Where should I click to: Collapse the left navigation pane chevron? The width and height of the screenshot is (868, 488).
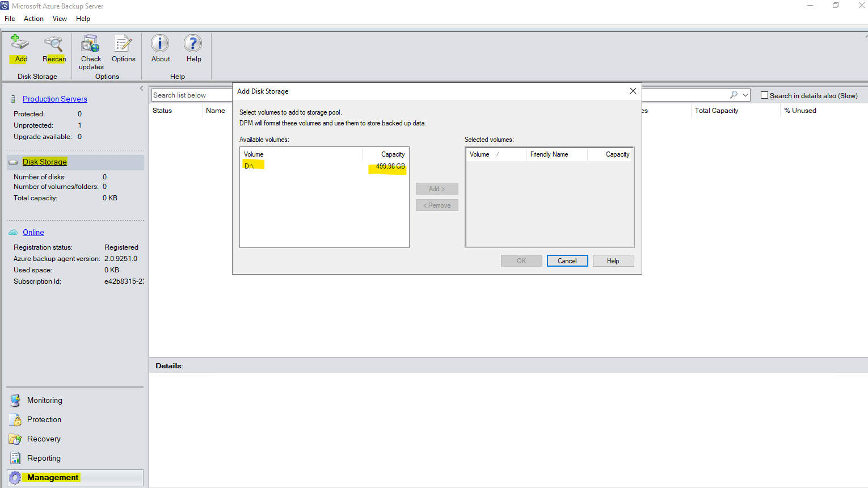pyautogui.click(x=141, y=89)
